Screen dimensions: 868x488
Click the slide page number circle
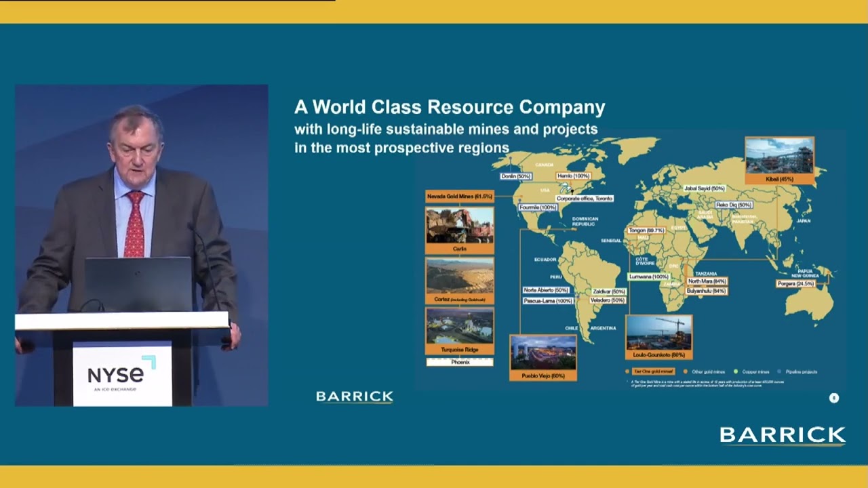tap(834, 398)
